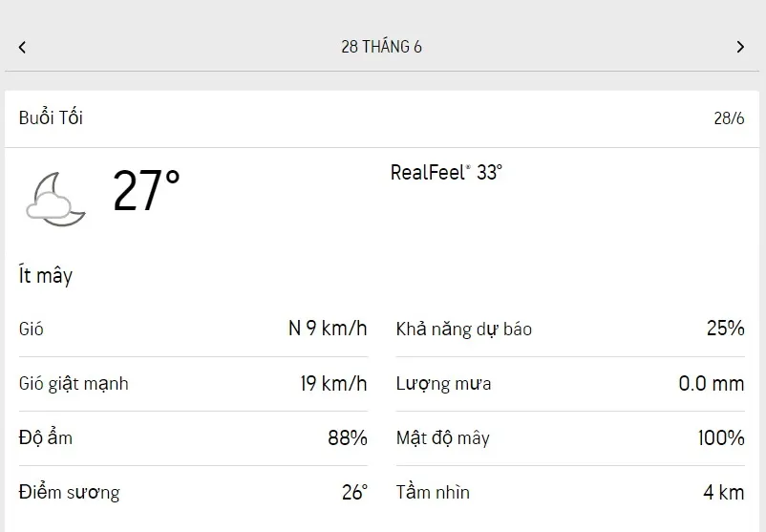Select the Độ ẩm humidity row
Screen dimensions: 766x532
coord(192,438)
